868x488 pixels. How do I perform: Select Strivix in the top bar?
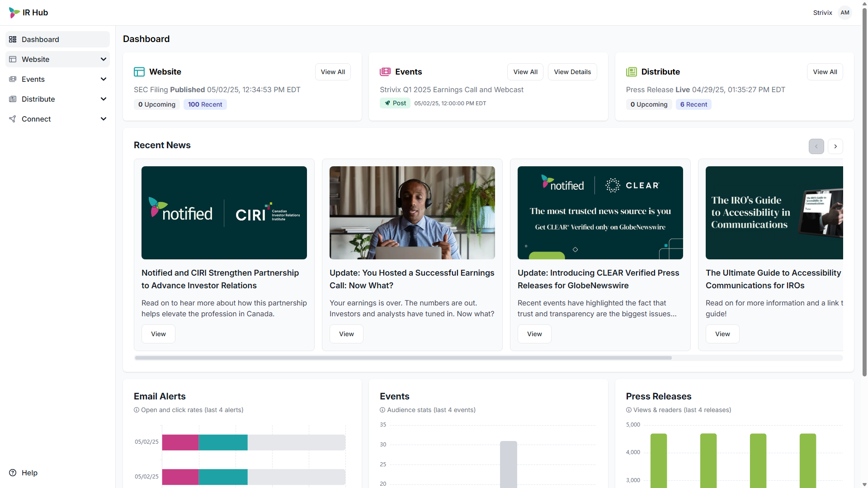(x=822, y=12)
